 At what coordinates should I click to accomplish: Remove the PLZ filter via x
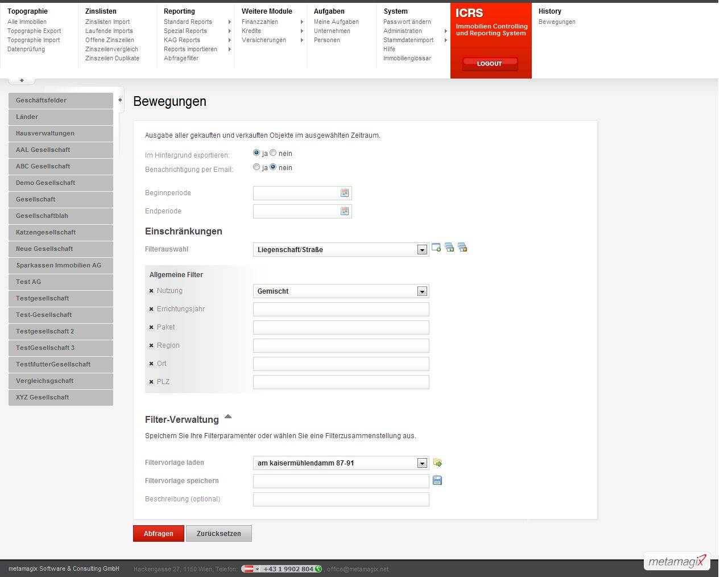(x=151, y=382)
